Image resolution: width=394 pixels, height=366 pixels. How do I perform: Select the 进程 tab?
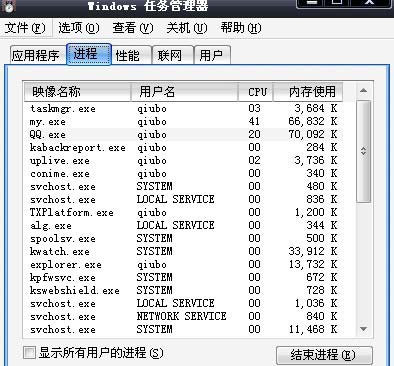[89, 54]
